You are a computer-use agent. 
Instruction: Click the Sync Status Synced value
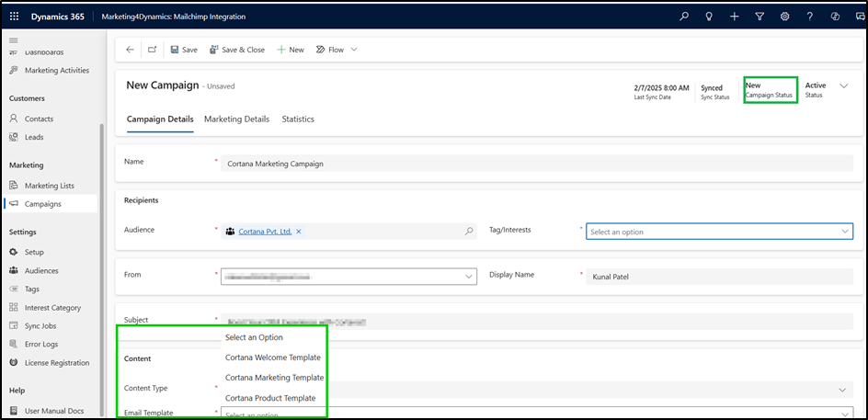point(712,87)
